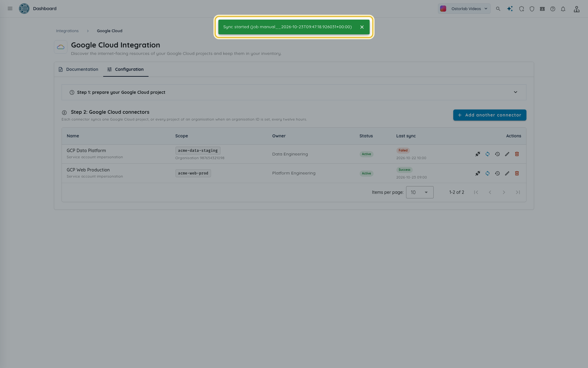Go to first page of connectors
This screenshot has height=368, width=588.
pos(476,192)
